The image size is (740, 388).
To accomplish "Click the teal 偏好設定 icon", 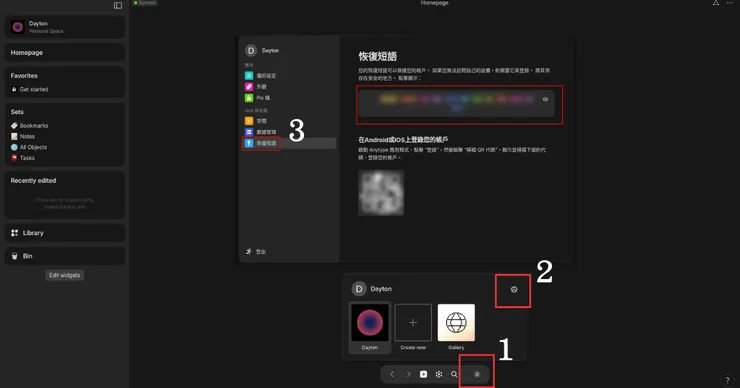I will point(249,76).
